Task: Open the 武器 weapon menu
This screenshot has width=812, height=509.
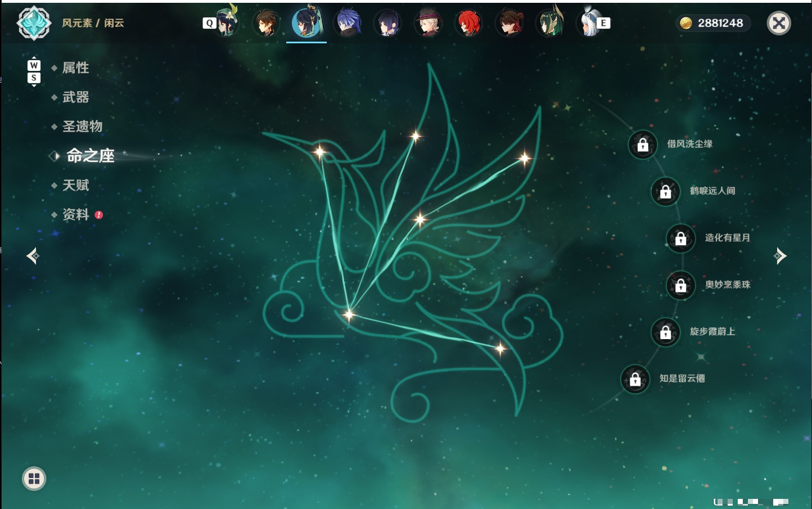Action: click(75, 97)
